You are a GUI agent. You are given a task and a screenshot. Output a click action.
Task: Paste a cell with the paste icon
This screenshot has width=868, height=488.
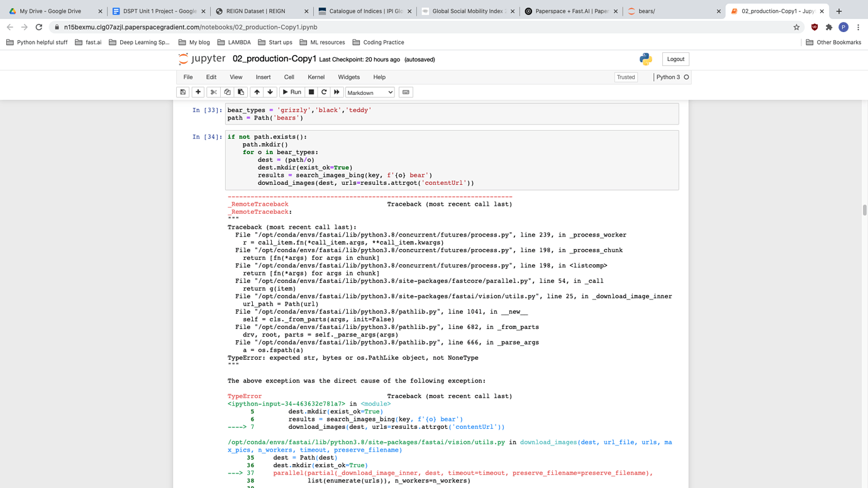(x=241, y=92)
